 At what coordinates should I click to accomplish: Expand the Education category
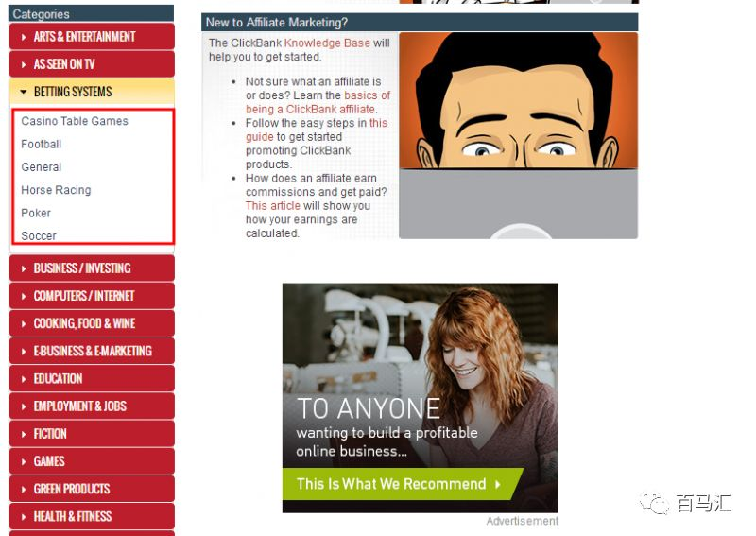click(x=92, y=378)
